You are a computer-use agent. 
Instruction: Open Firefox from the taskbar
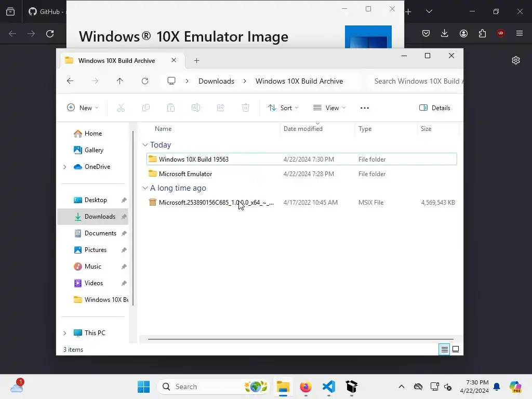tap(305, 387)
